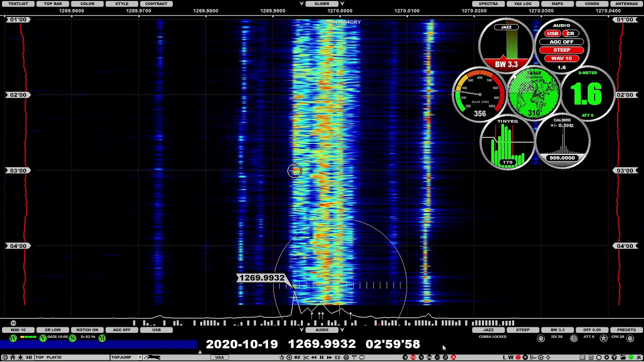Click the rewind playback button
Viewport: 644px width, 362px height.
point(314,357)
